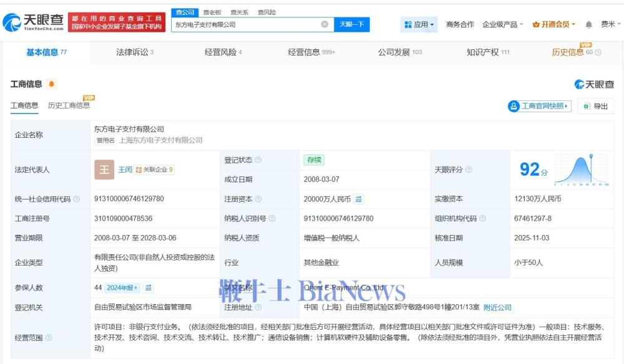
Task: Select the 查风险 search tab
Action: pos(266,12)
